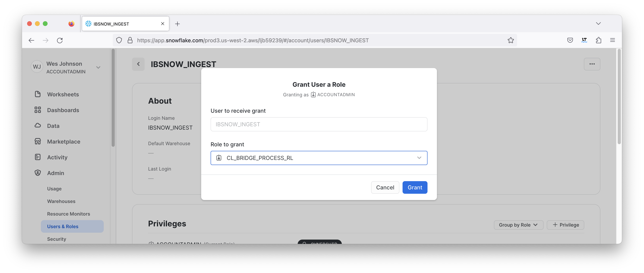
Task: Click the sidebar vertical scrollbar
Action: [113, 98]
